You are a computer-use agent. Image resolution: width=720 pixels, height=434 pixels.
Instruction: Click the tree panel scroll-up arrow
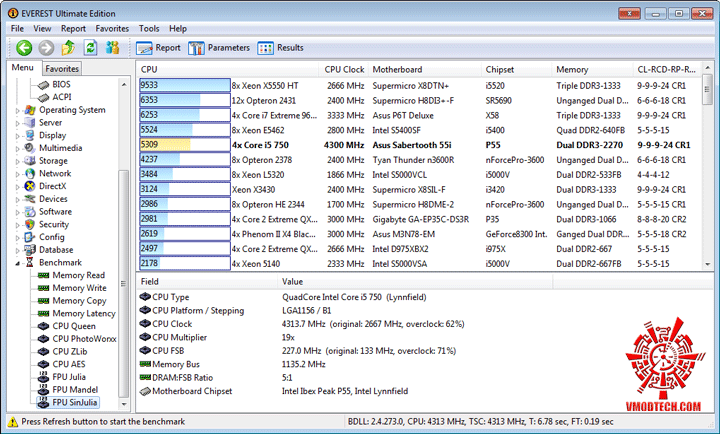coord(124,85)
